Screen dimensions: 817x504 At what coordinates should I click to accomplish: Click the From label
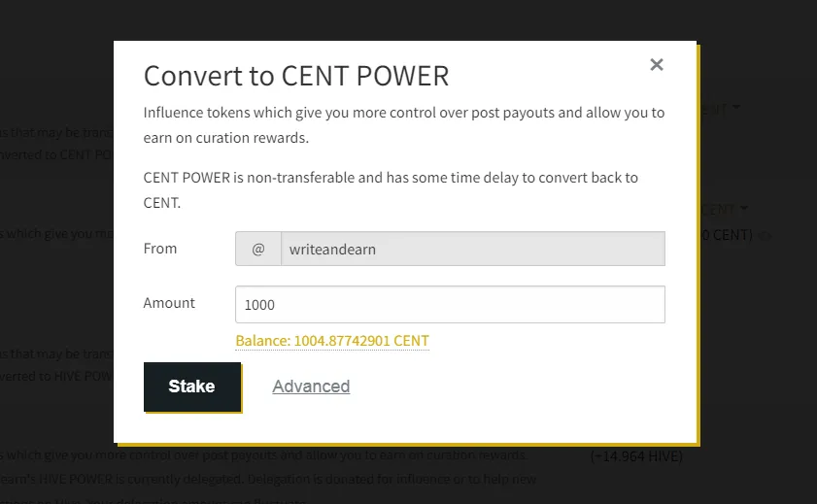pyautogui.click(x=160, y=249)
